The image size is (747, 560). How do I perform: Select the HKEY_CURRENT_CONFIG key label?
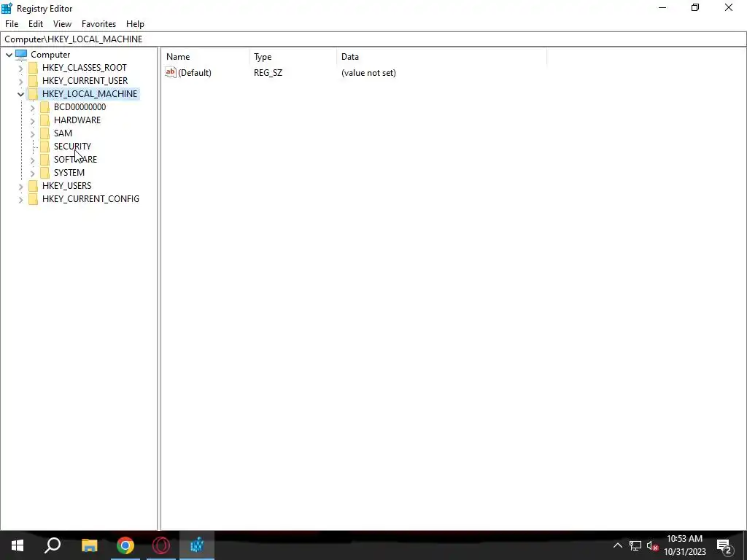click(x=90, y=198)
